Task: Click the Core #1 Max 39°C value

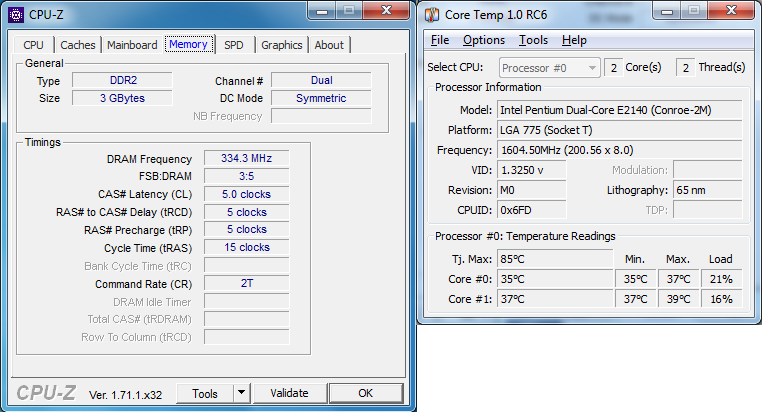Action: (678, 299)
